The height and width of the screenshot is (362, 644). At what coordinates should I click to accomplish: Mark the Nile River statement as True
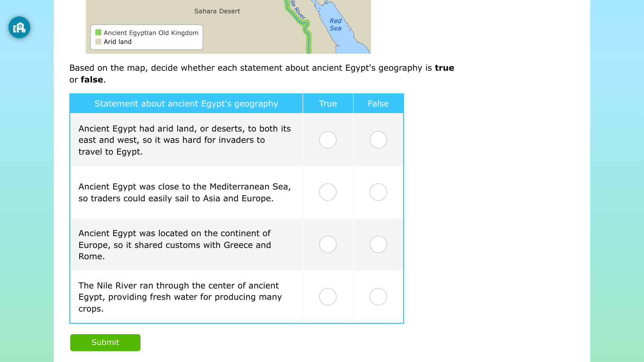328,296
